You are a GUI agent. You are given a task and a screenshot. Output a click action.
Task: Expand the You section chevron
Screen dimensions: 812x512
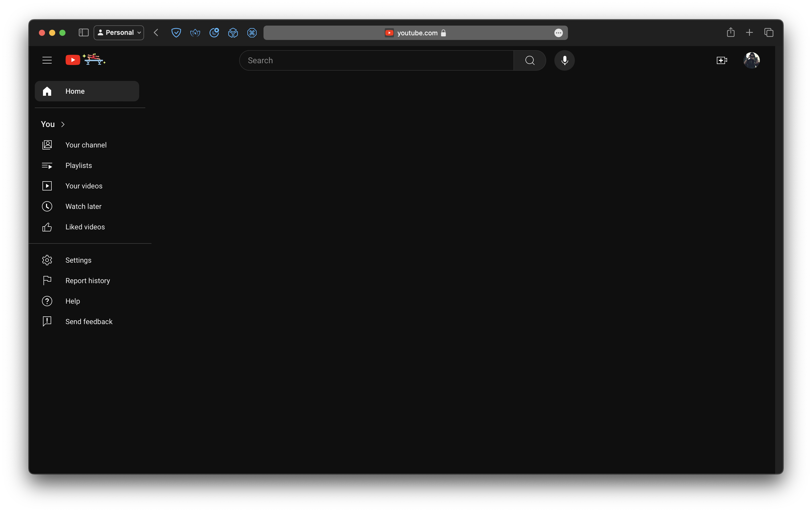63,124
